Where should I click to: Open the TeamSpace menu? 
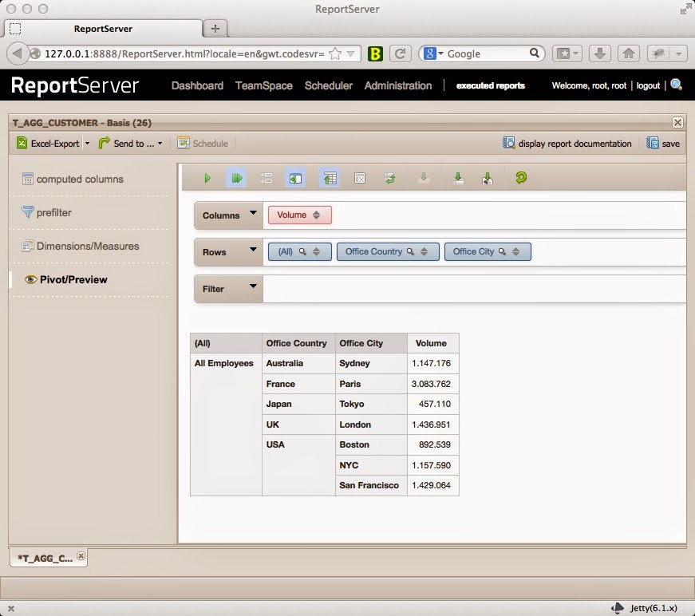coord(264,85)
